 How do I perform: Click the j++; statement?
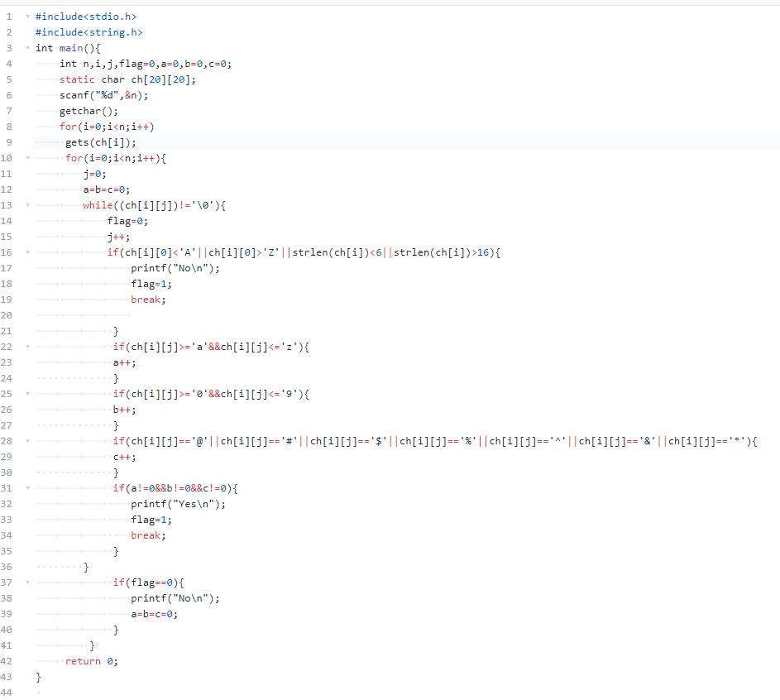118,237
